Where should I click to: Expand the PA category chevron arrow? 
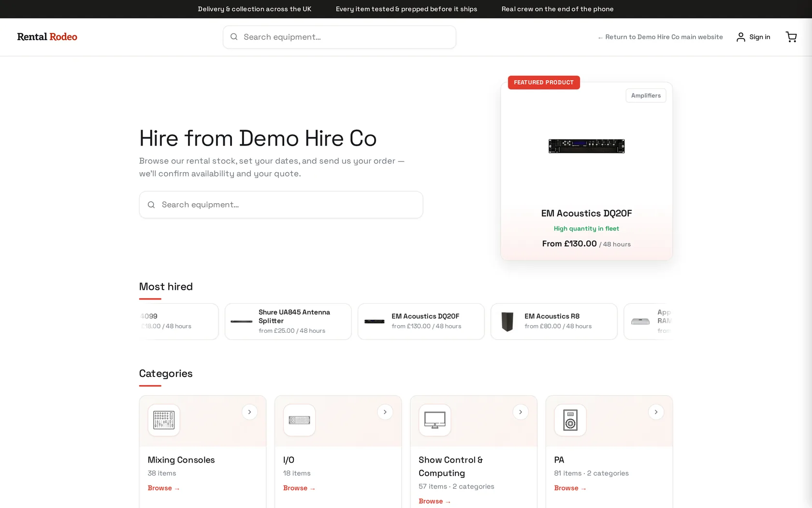pyautogui.click(x=656, y=412)
